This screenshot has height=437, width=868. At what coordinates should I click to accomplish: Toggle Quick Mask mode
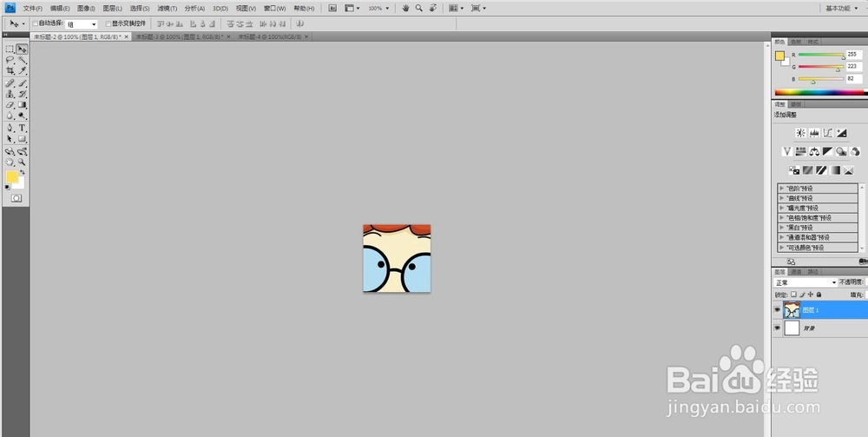pos(16,198)
